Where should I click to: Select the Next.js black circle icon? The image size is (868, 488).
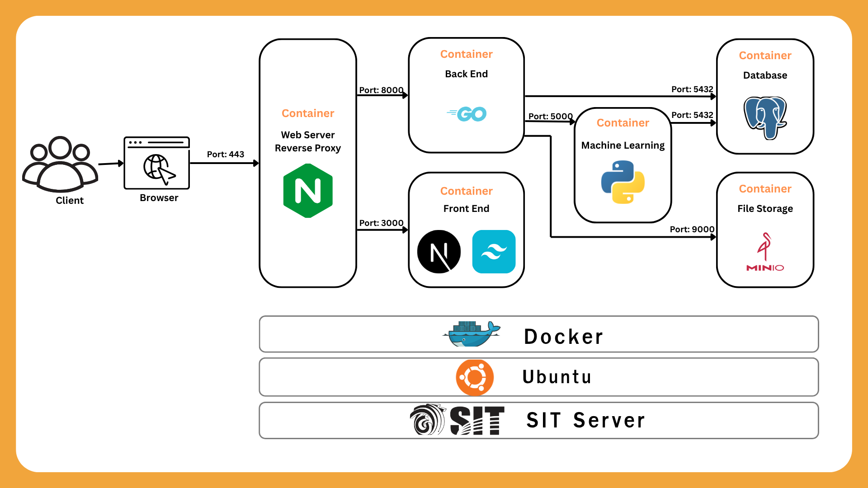pos(439,252)
